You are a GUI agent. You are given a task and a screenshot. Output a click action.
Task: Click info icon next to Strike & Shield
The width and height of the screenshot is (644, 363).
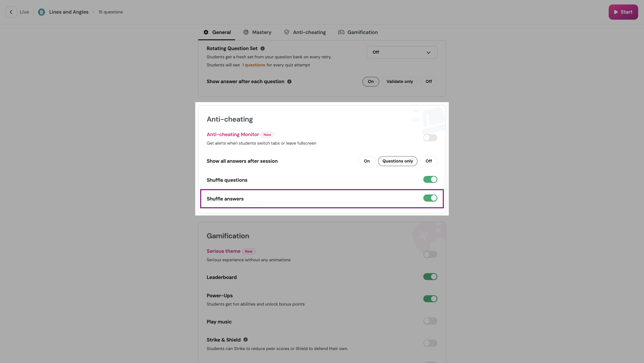click(x=246, y=340)
